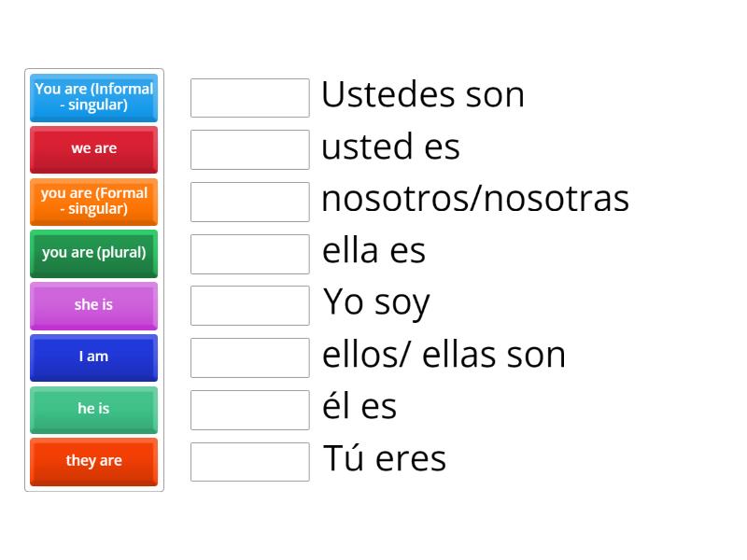
Task: Select the 'you are (plural)' card
Action: (93, 253)
